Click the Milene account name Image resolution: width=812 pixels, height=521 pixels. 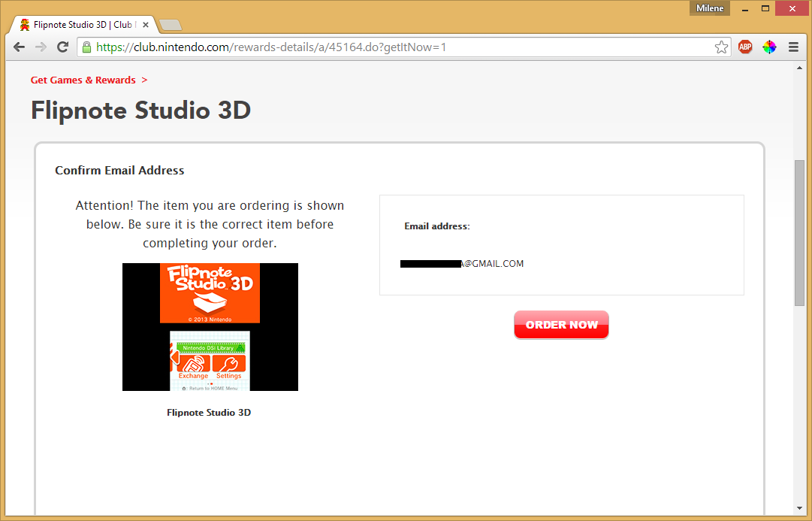tap(709, 8)
